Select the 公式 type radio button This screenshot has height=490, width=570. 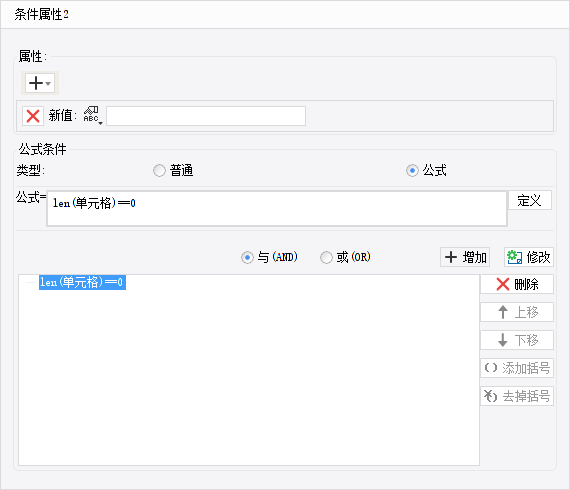click(412, 170)
